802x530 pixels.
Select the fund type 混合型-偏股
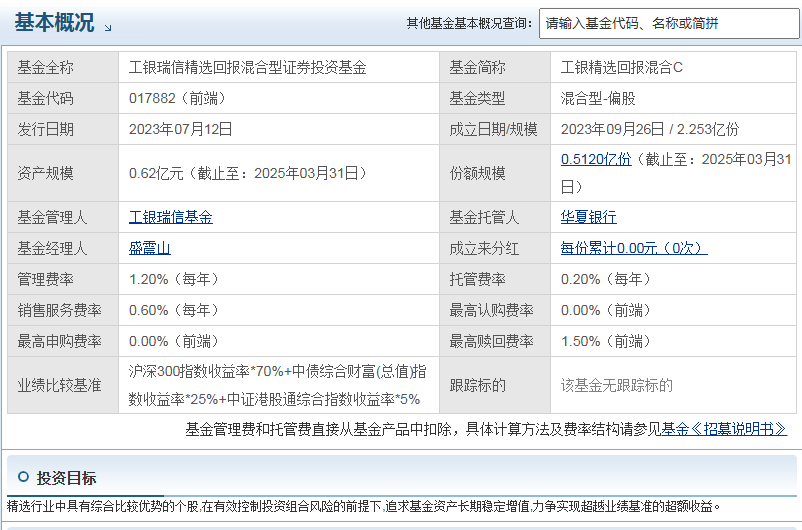tap(598, 98)
